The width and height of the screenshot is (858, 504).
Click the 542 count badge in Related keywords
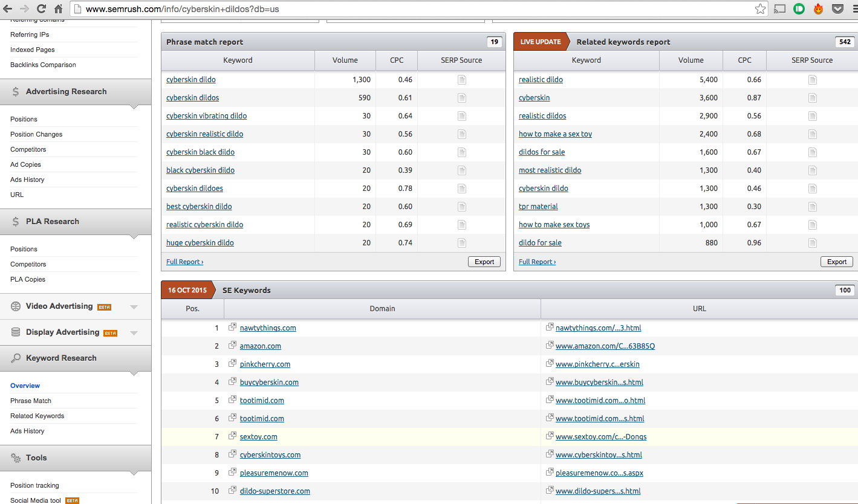pyautogui.click(x=844, y=42)
